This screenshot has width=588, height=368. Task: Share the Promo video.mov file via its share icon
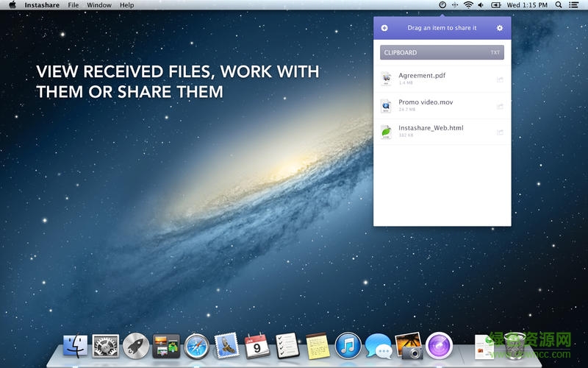[x=500, y=106]
